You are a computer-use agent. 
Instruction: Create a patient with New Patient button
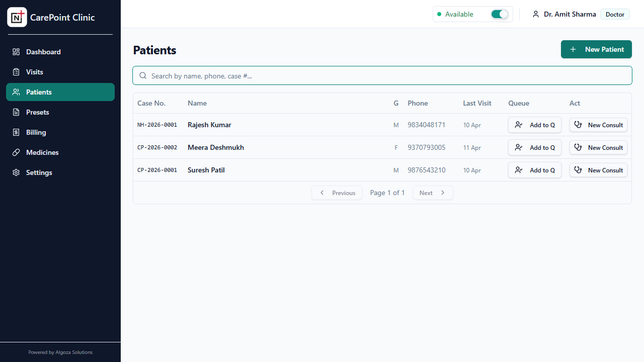click(596, 49)
